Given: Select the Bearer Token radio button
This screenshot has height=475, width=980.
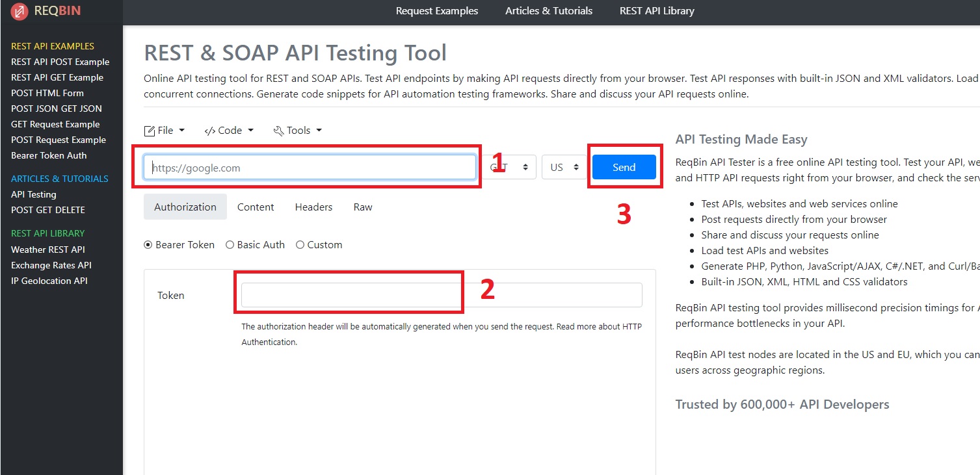Looking at the screenshot, I should 148,245.
